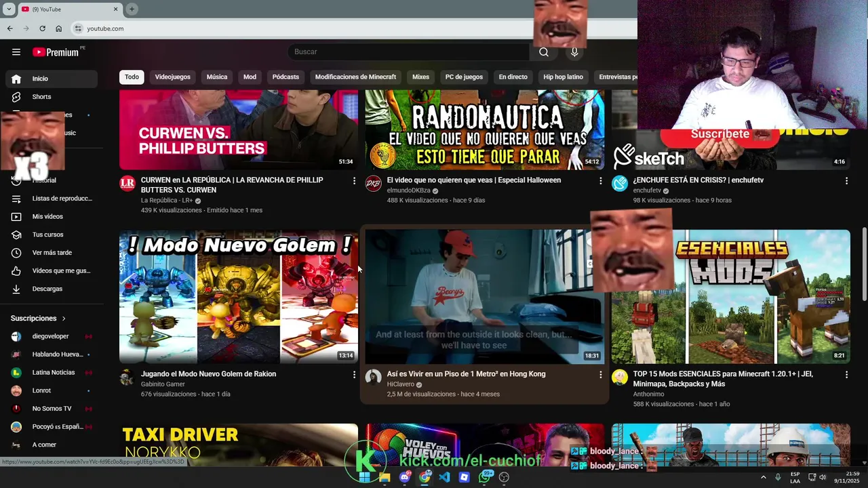This screenshot has height=488, width=868.
Task: Open Lonrot subscription channel
Action: click(52, 391)
